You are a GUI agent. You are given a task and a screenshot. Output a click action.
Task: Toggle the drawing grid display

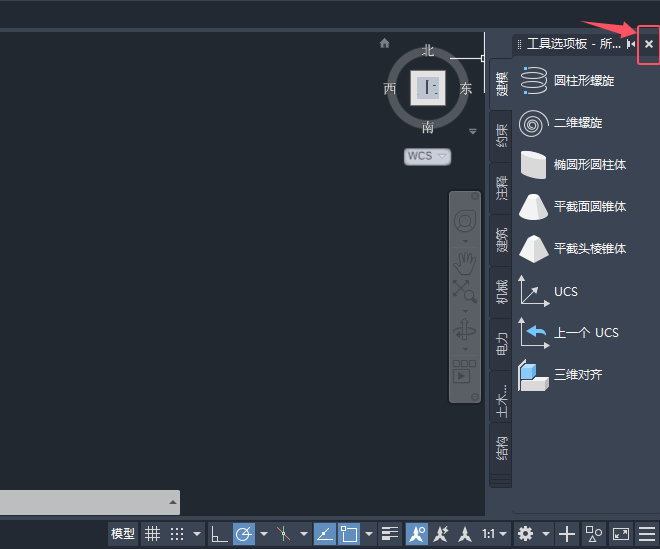pos(152,534)
